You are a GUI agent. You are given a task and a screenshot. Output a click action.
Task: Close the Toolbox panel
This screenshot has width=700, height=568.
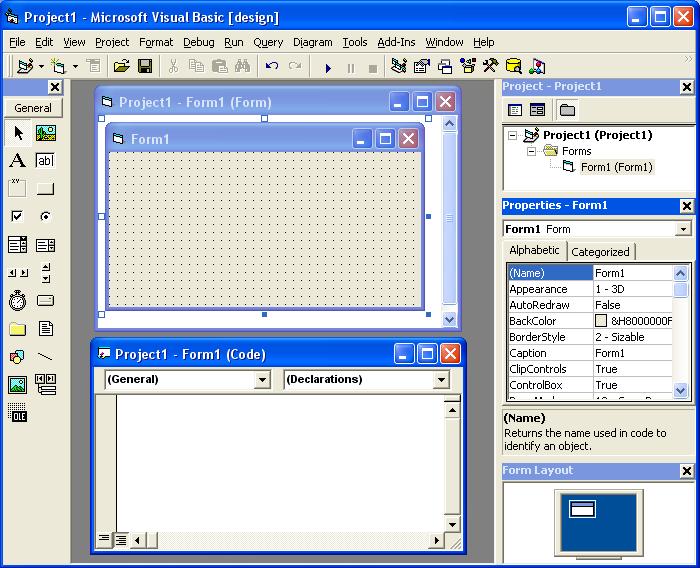54,87
